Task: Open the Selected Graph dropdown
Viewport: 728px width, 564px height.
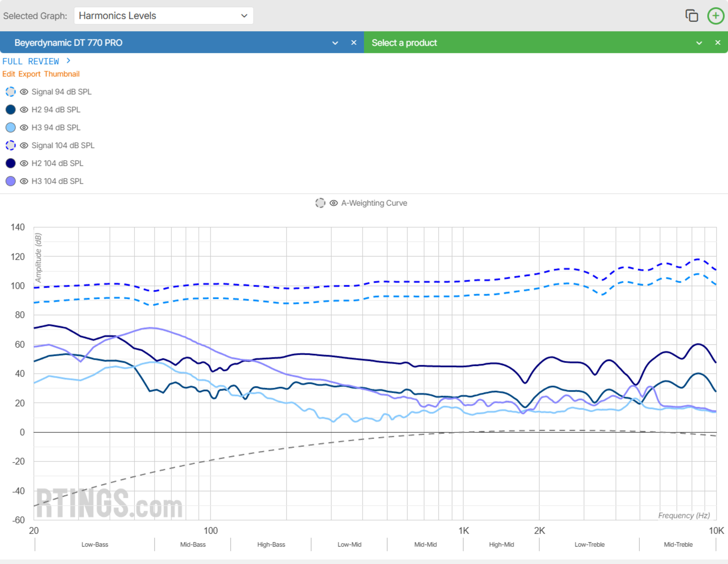Action: click(163, 16)
